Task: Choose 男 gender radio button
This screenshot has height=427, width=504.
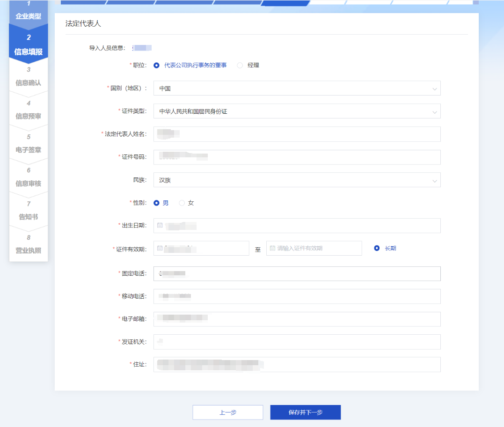Action: coord(156,203)
